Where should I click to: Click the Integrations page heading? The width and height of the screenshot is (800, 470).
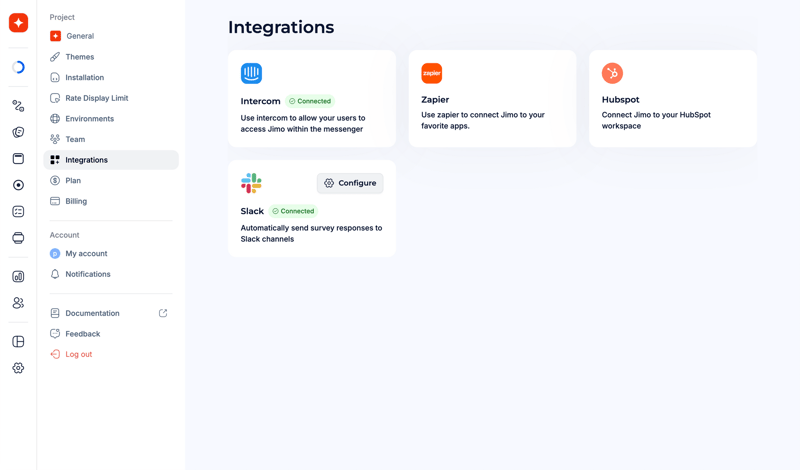(281, 27)
